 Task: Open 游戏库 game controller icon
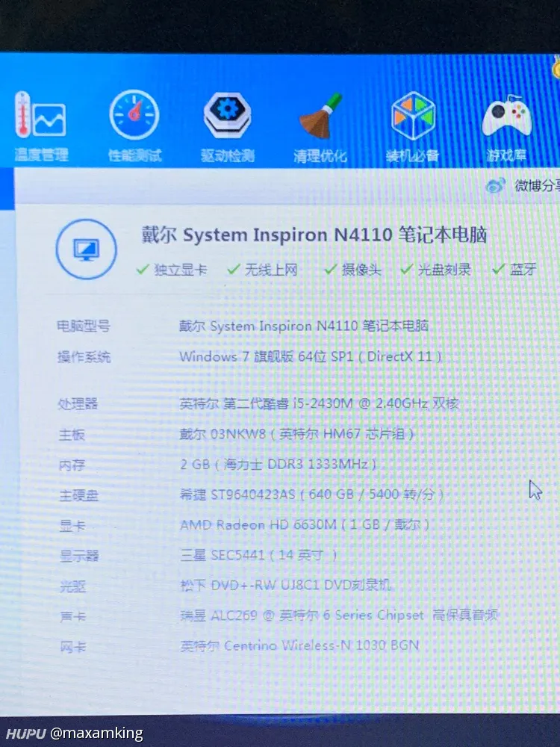pyautogui.click(x=506, y=116)
